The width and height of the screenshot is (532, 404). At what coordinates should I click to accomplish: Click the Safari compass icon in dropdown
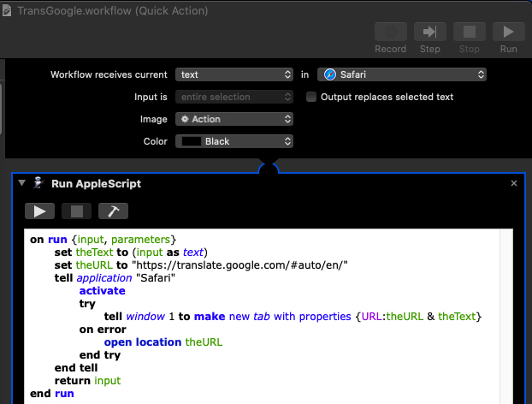coord(330,74)
